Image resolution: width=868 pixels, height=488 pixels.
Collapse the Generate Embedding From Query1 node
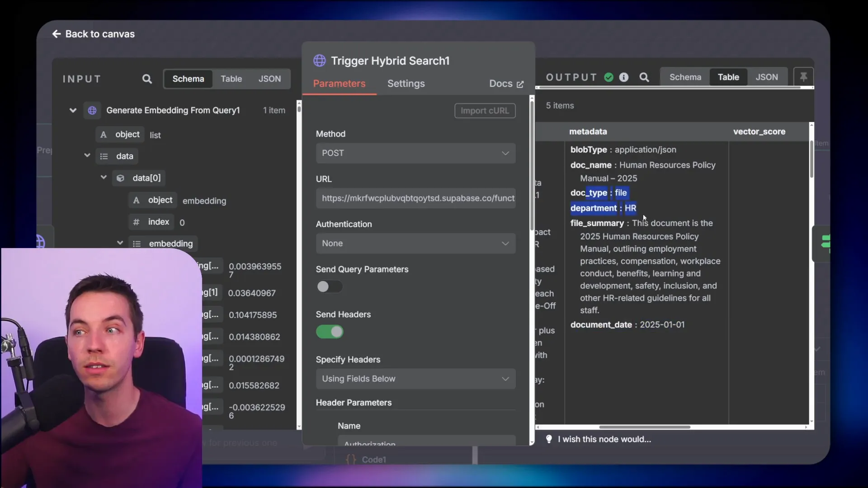pyautogui.click(x=73, y=111)
